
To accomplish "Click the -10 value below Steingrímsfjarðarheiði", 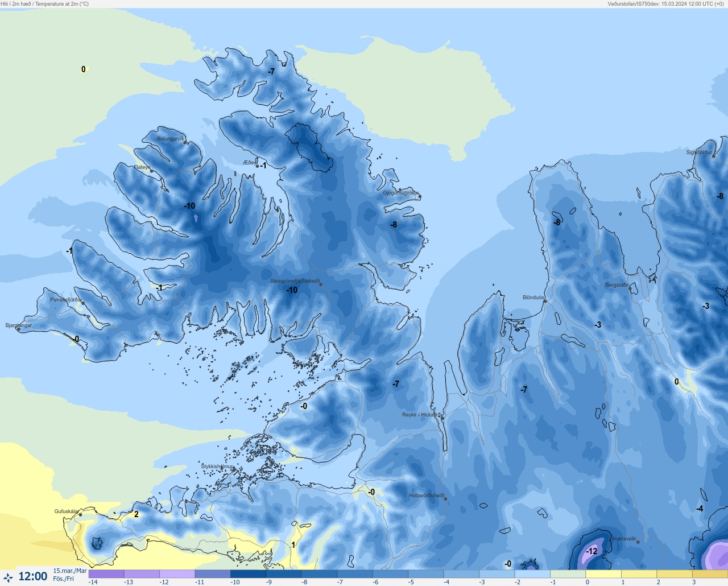I will (x=292, y=290).
